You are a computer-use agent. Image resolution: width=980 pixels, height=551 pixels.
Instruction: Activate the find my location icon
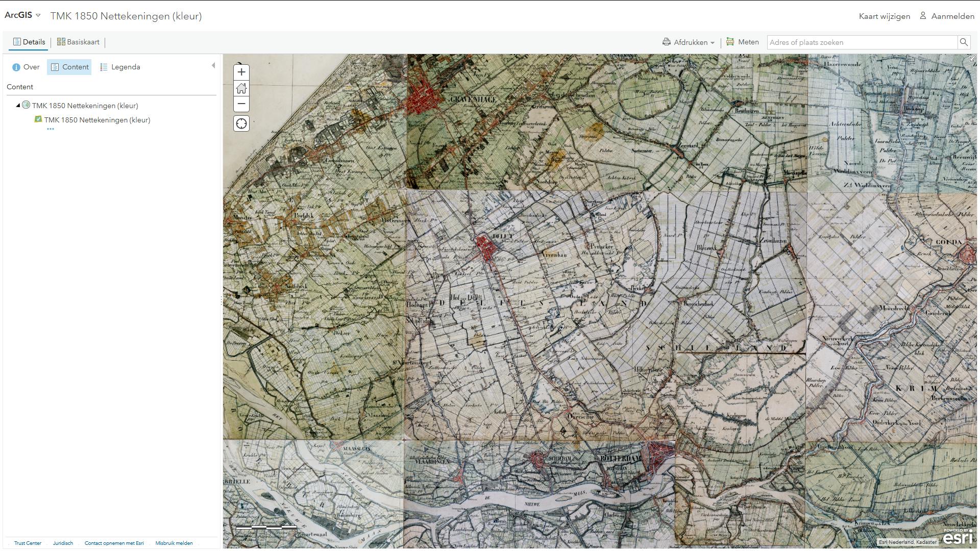(x=241, y=123)
